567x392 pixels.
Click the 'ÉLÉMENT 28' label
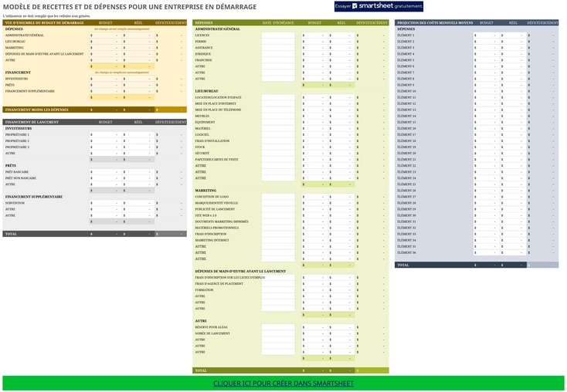406,203
